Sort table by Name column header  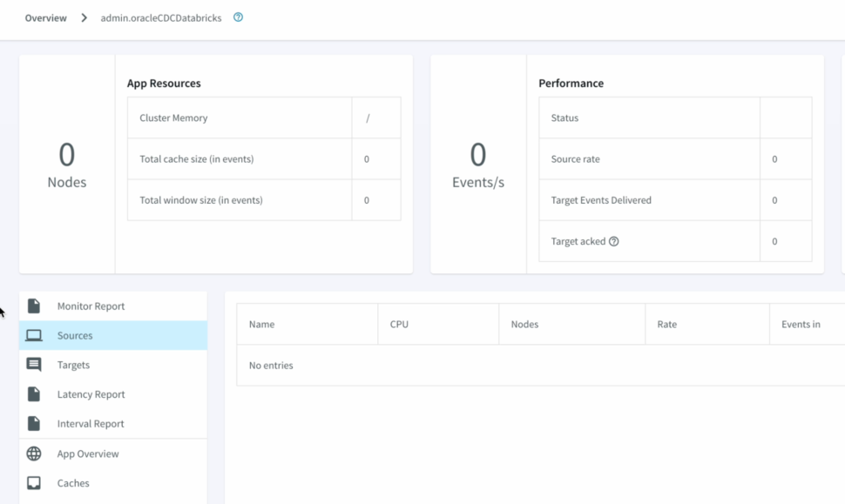coord(261,325)
